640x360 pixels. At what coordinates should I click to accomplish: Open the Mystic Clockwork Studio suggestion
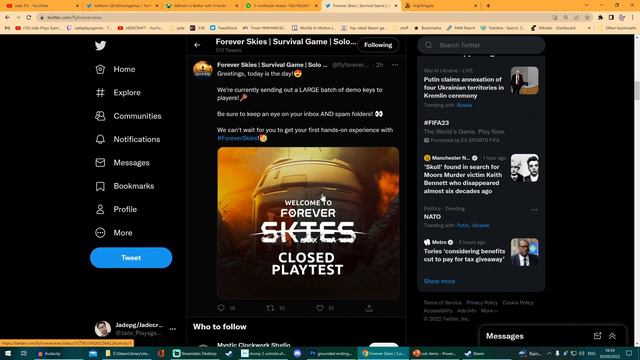tap(253, 345)
